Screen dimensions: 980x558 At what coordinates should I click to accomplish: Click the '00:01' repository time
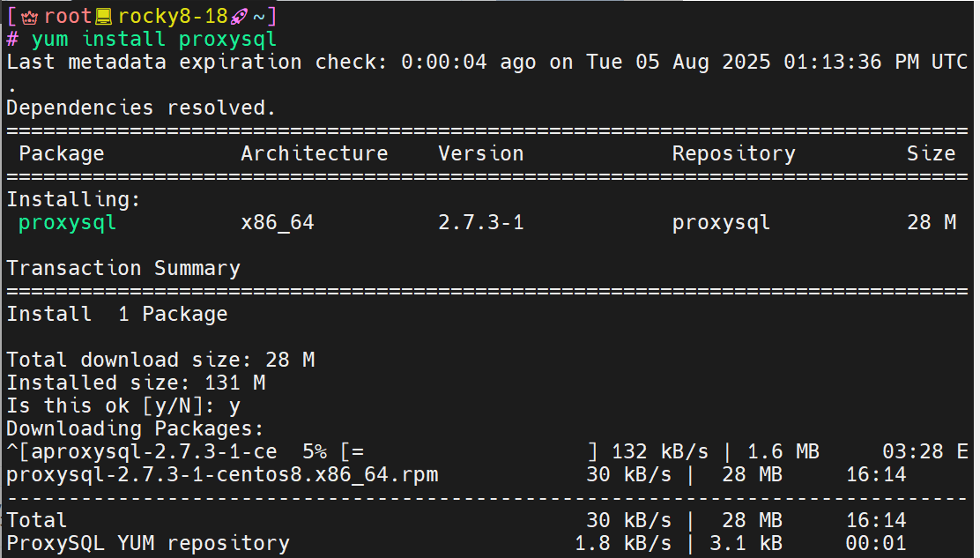(x=876, y=544)
